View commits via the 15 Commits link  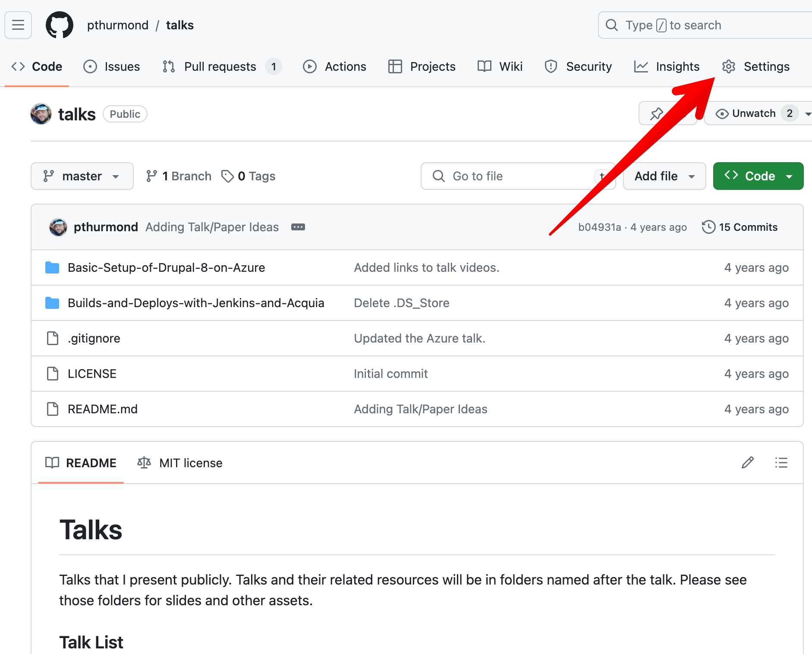coord(748,227)
